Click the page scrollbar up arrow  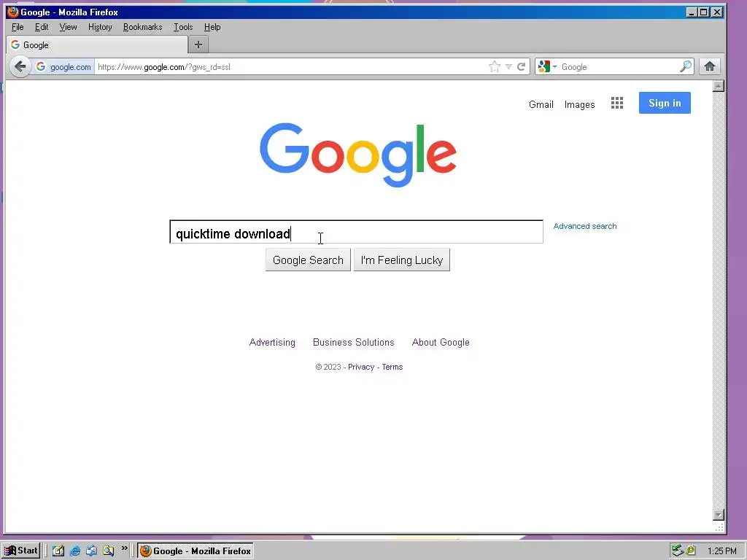point(719,86)
